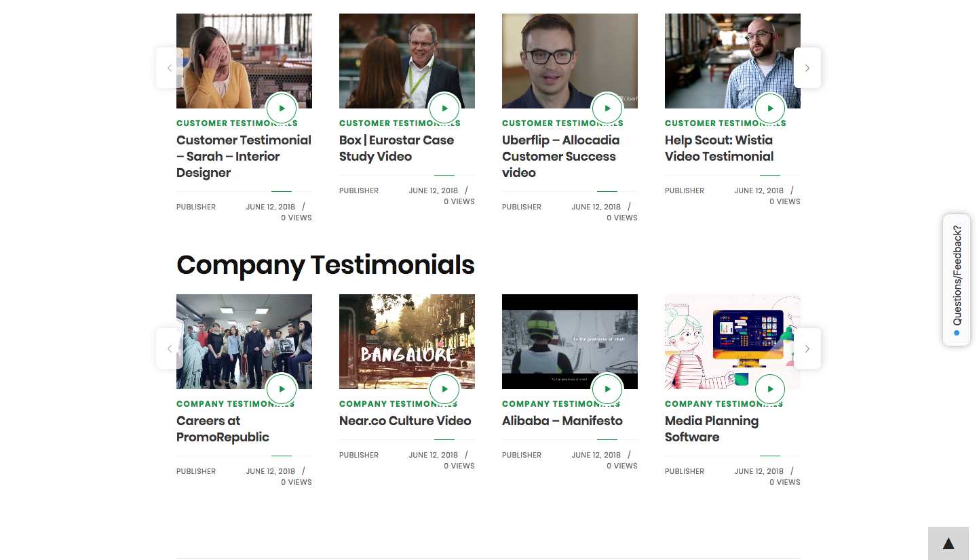
Task: Go to previous Customer Testimonials slide
Action: pyautogui.click(x=170, y=68)
